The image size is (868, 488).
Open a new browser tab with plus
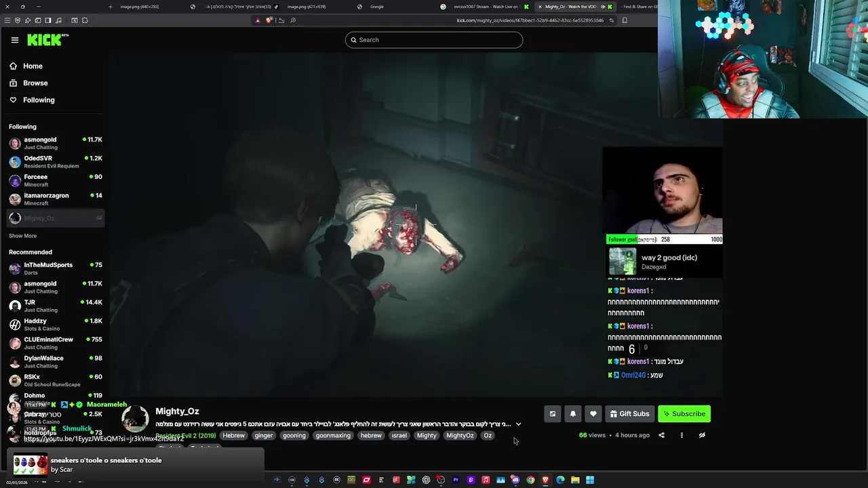(111, 7)
